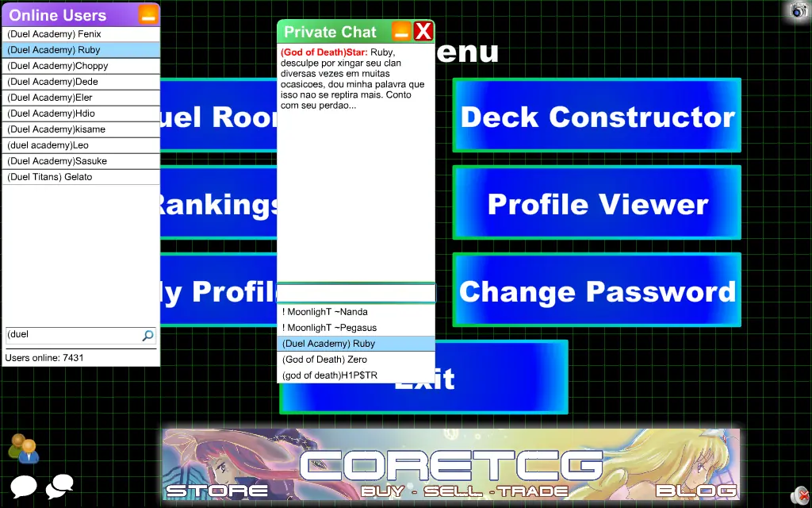Open the Deck Constructor
Viewport: 812px width, 508px height.
tap(597, 115)
